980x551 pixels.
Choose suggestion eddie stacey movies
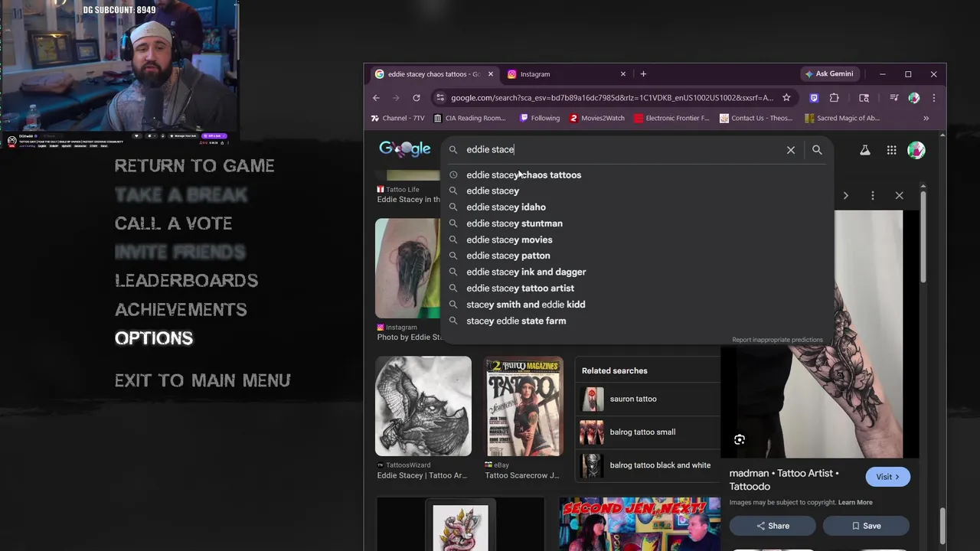636,240
